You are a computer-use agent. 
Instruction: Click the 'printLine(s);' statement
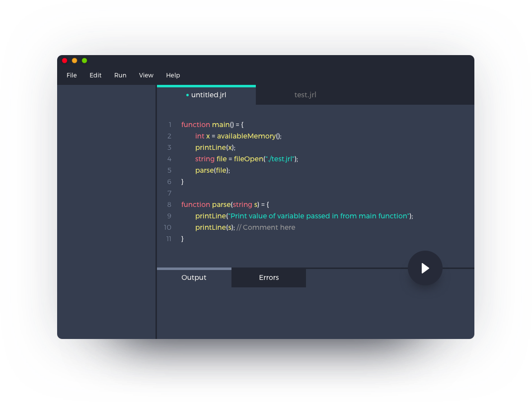coord(215,227)
